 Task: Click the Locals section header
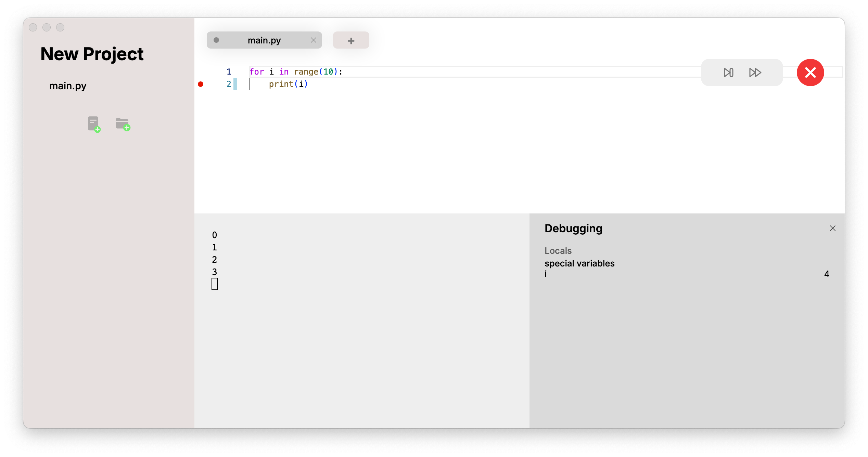[558, 251]
